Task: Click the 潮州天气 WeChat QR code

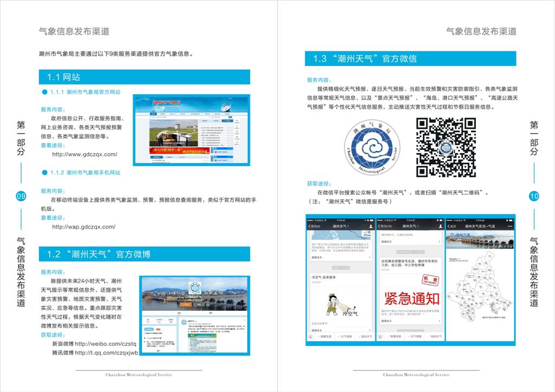Action: 446,147
